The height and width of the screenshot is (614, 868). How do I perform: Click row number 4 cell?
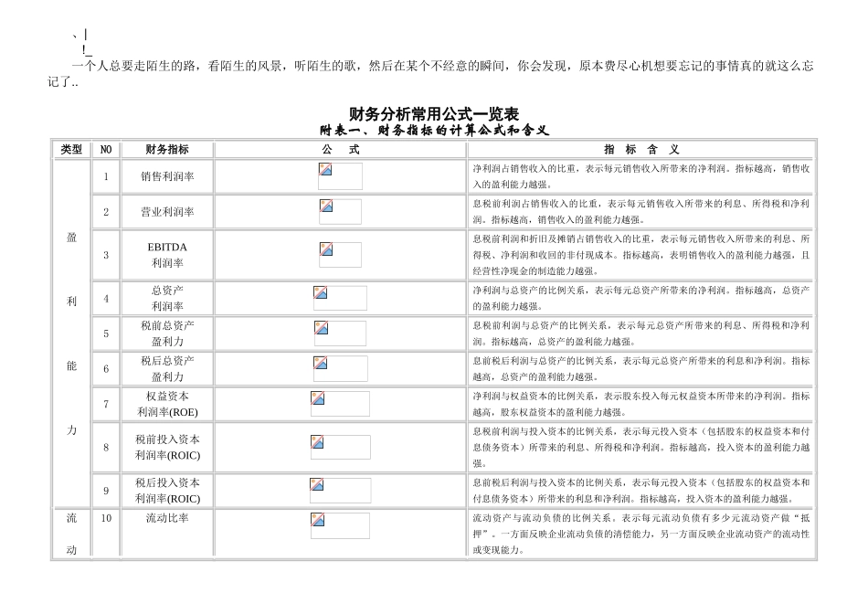coord(106,298)
